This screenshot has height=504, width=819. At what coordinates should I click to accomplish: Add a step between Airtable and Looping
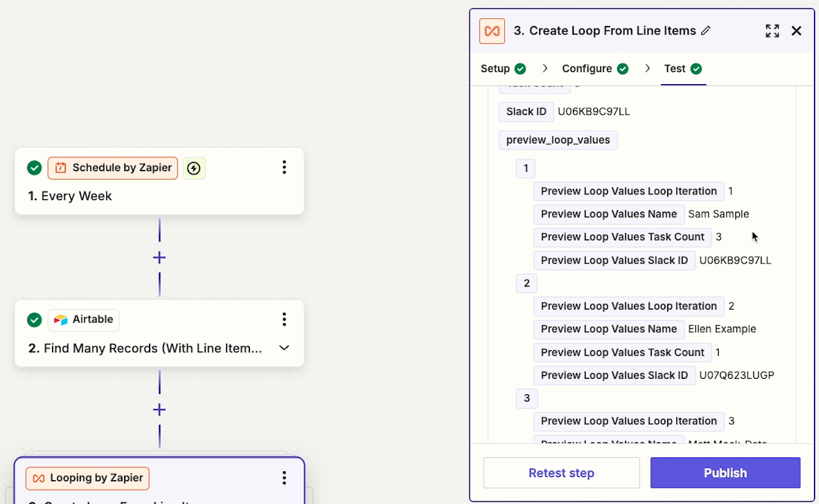coord(160,410)
